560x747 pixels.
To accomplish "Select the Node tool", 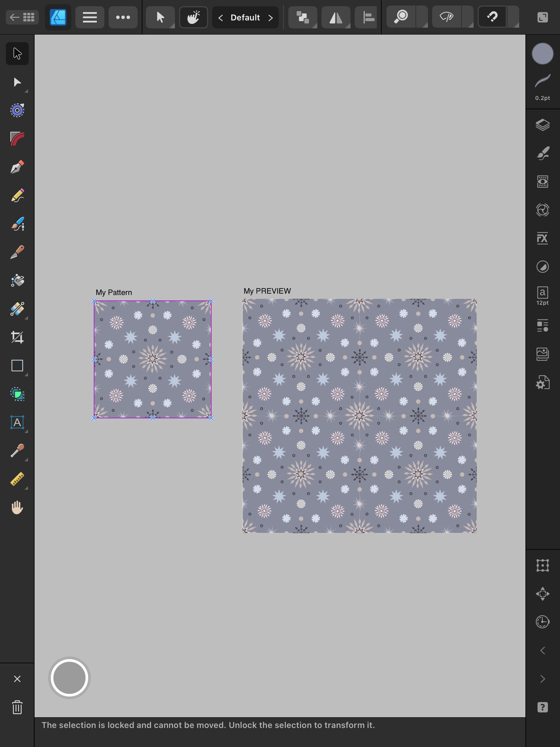I will (x=17, y=82).
